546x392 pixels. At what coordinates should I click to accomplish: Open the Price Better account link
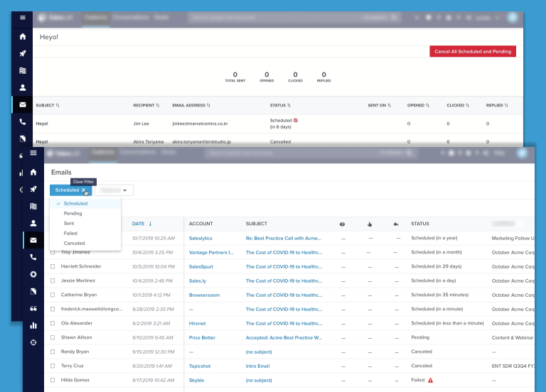[202, 338]
